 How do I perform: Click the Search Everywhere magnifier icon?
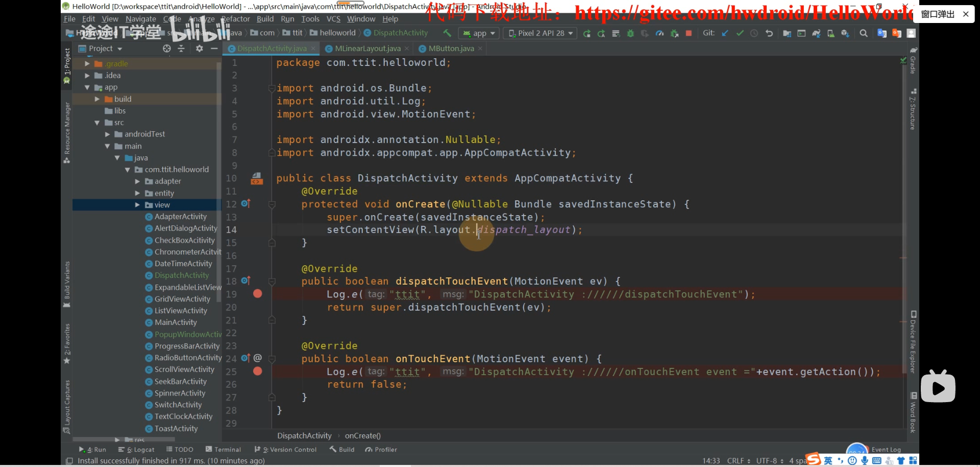click(x=864, y=33)
